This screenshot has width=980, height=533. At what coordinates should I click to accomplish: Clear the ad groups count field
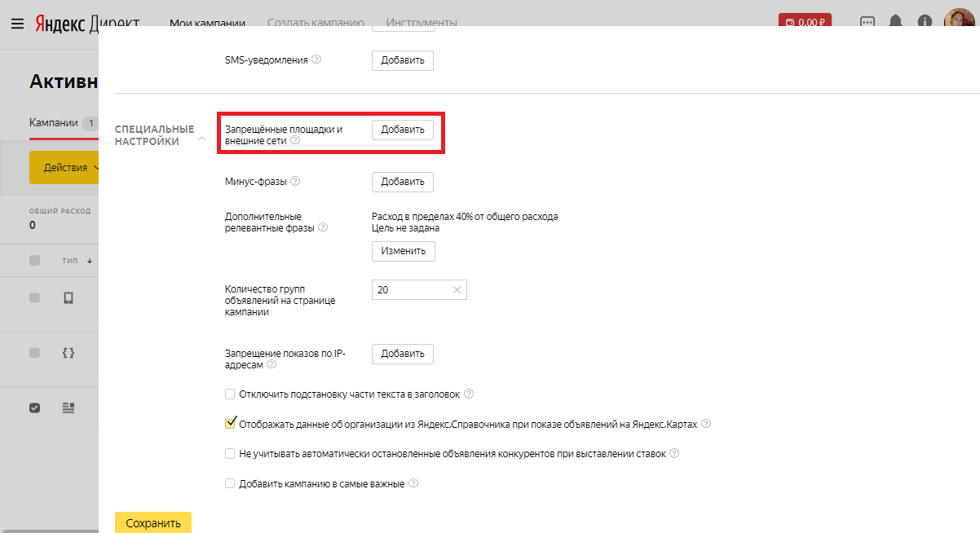pyautogui.click(x=457, y=289)
